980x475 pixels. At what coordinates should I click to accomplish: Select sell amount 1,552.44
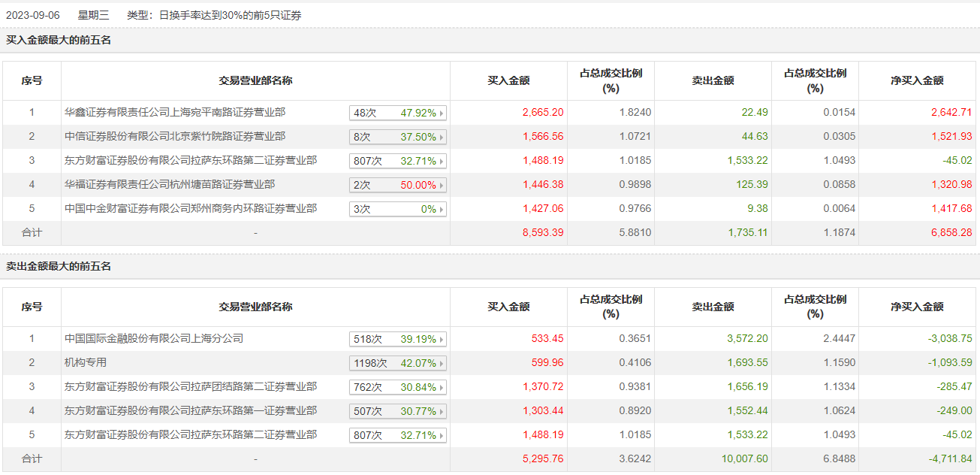tap(748, 411)
